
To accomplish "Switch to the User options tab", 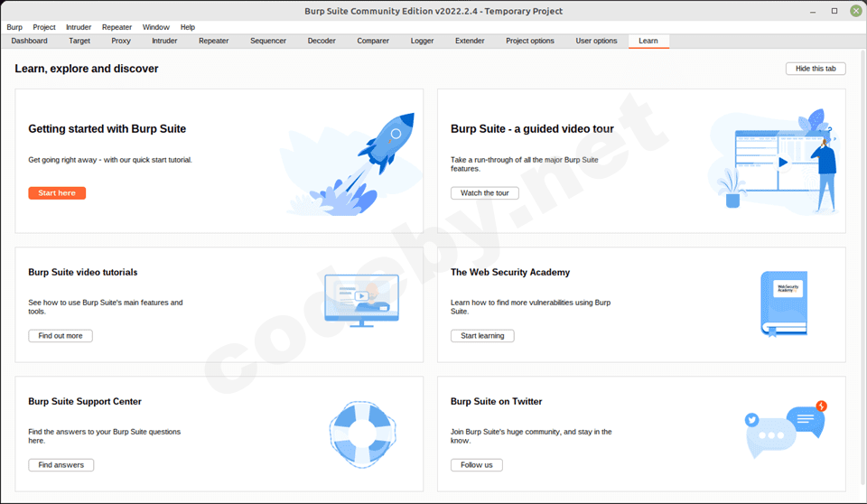I will click(596, 41).
